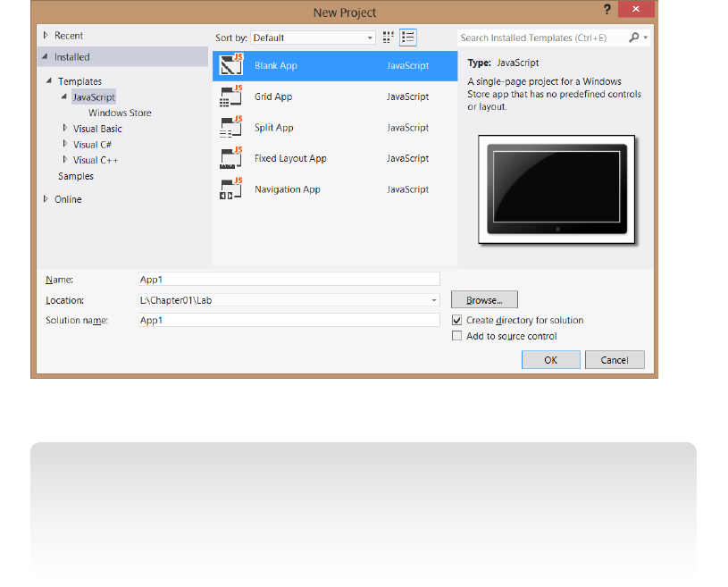Screen dimensions: 728x587
Task: Collapse the JavaScript tree node
Action: (64, 96)
